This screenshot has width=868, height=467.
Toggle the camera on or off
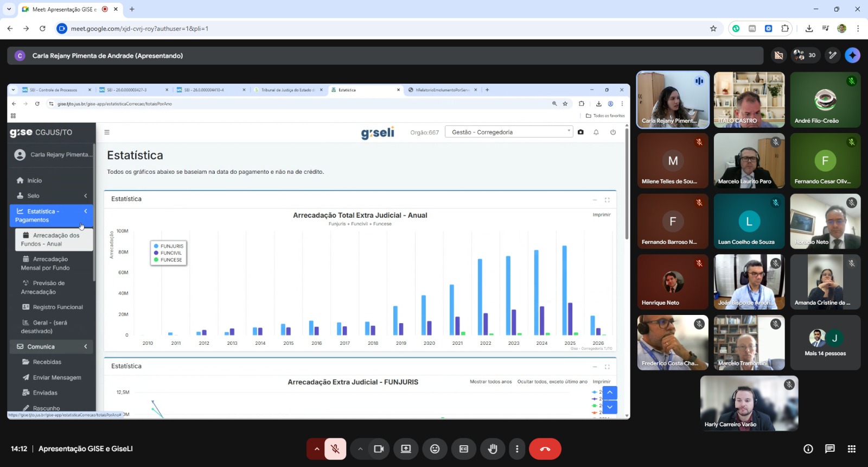(x=379, y=449)
